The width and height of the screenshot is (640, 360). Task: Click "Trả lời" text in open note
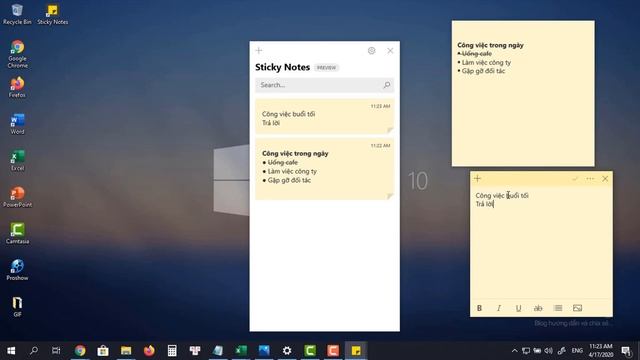coord(484,204)
